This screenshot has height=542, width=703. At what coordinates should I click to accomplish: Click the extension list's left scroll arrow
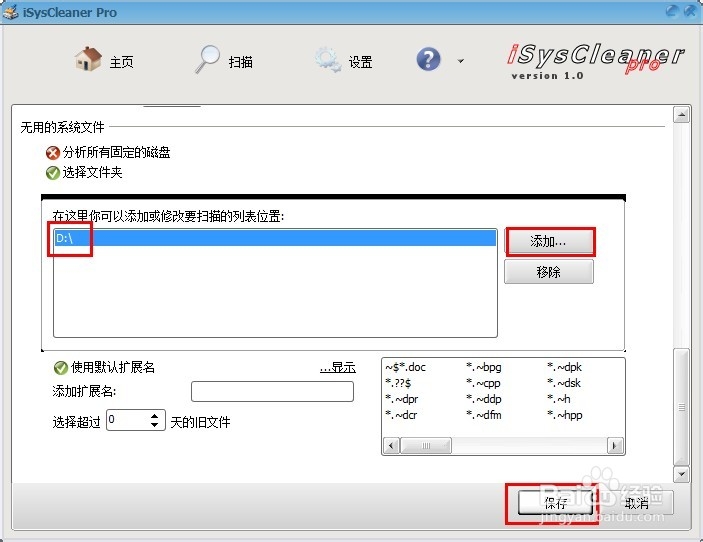(391, 446)
